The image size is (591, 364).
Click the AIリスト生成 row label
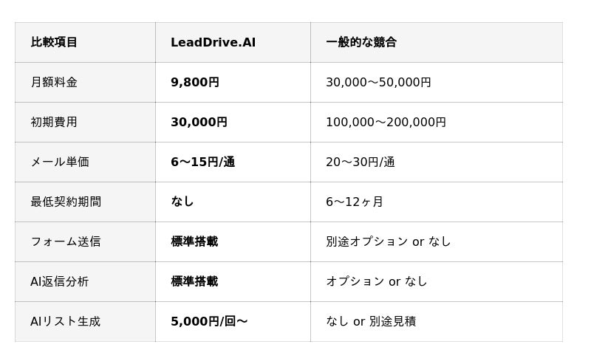pos(65,321)
